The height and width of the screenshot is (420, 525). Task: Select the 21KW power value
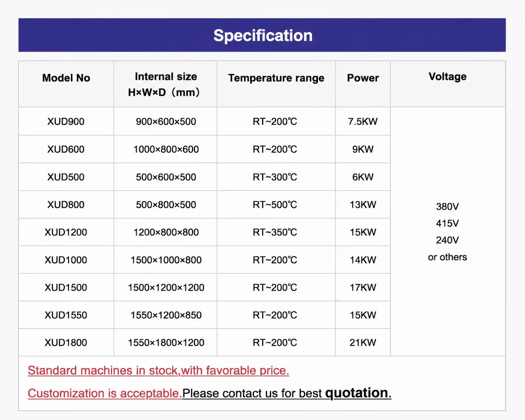363,343
